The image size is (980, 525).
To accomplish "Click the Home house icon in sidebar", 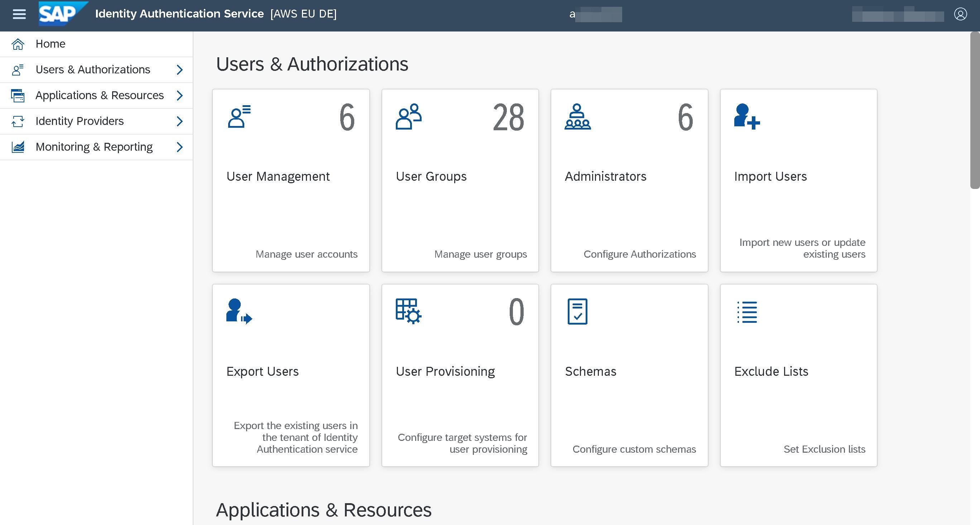I will [18, 44].
